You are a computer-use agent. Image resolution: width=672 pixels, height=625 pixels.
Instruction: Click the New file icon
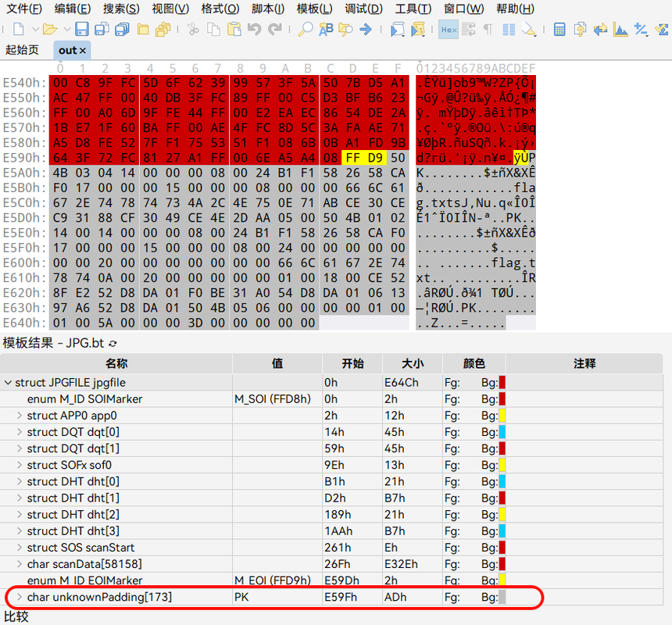click(19, 29)
